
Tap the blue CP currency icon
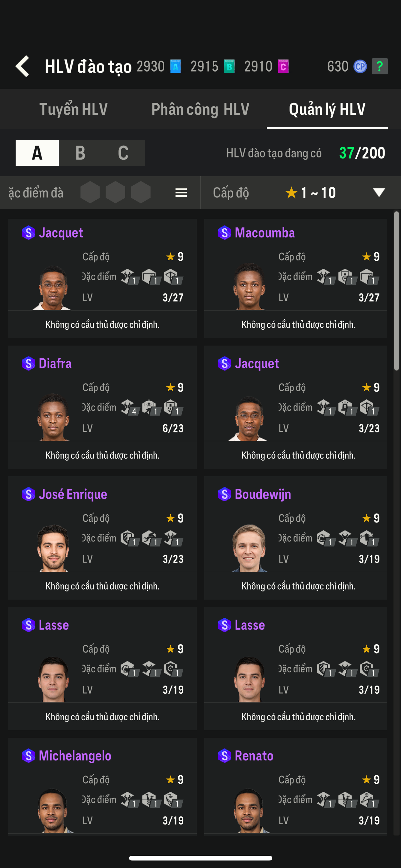(x=359, y=66)
